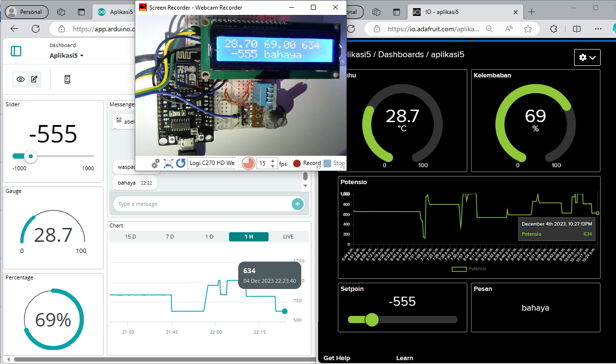Open the Personal profile button in left browser
The height and width of the screenshot is (364, 616).
26,12
